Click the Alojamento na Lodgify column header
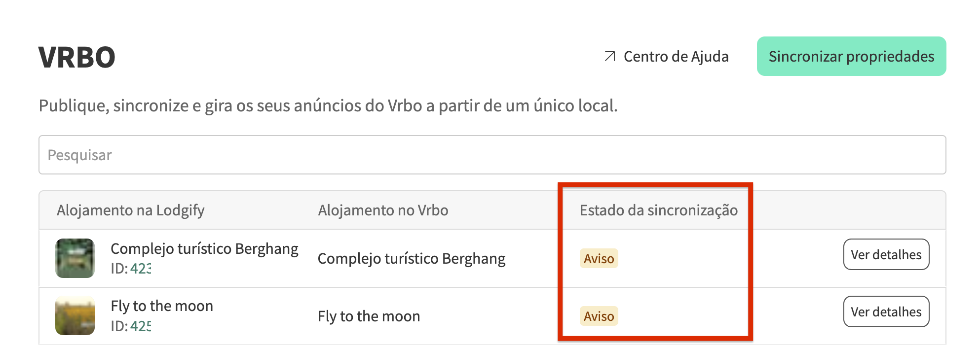 click(x=130, y=210)
